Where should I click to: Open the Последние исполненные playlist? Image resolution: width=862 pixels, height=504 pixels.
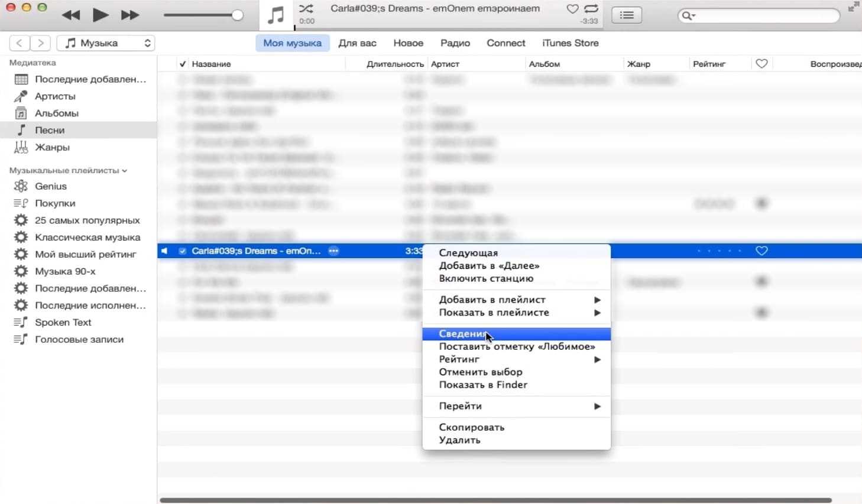[x=79, y=305]
